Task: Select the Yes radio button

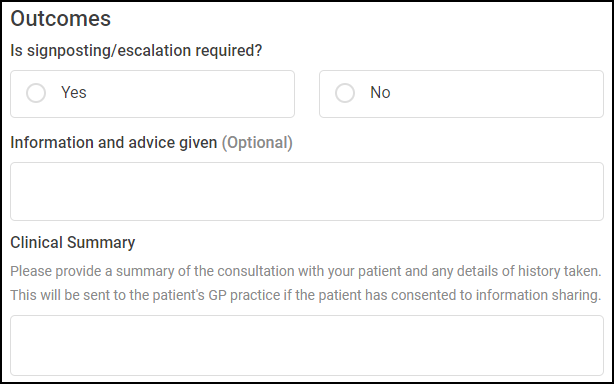Action: coord(36,93)
